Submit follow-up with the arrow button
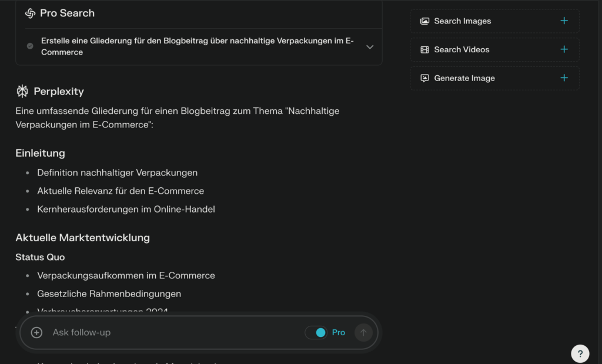602x364 pixels. point(363,332)
